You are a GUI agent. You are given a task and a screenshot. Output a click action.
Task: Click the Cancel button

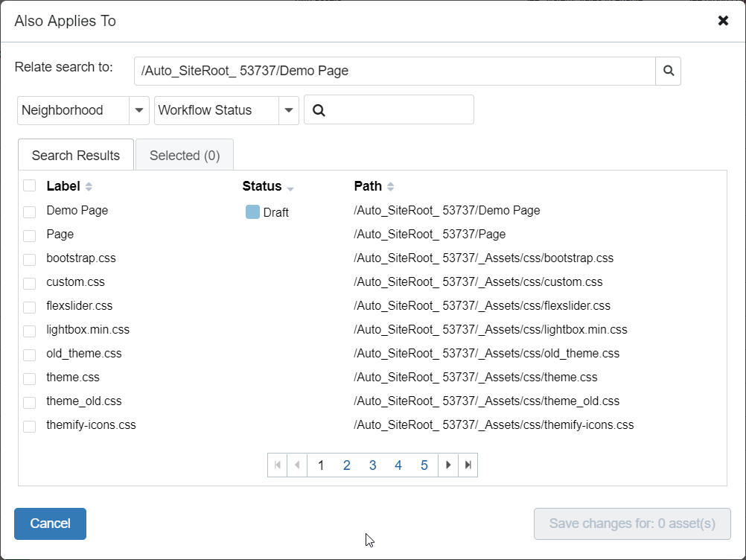pos(50,524)
